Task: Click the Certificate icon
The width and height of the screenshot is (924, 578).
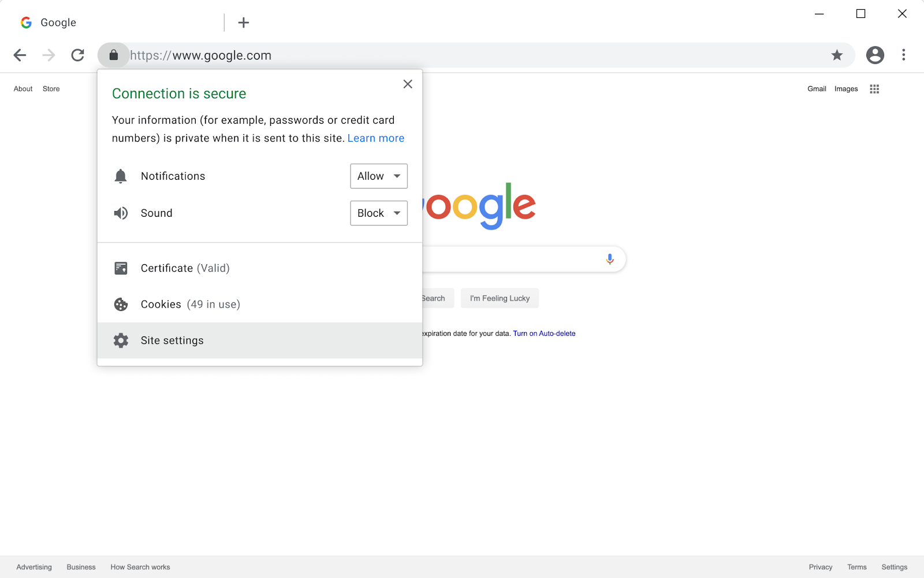Action: tap(121, 268)
